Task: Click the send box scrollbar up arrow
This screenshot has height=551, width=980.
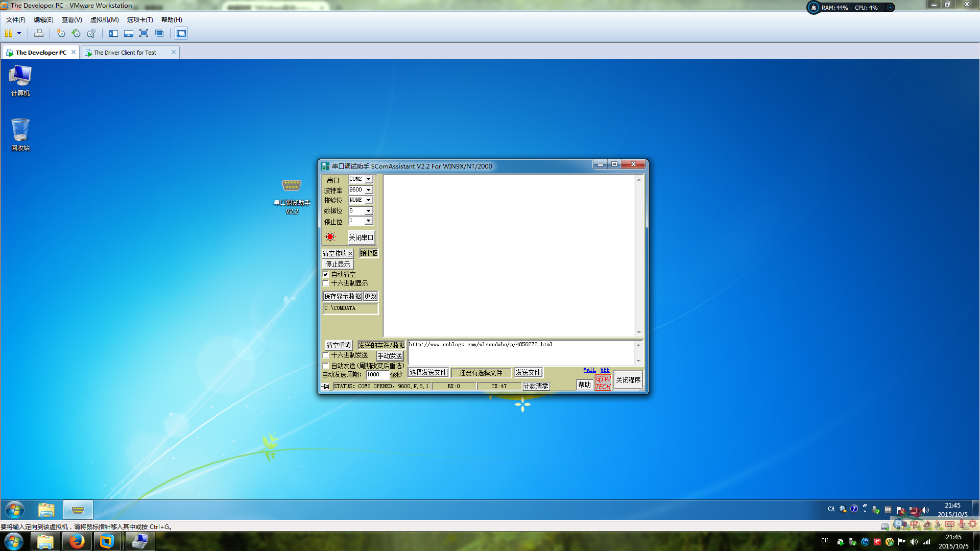Action: (x=638, y=345)
